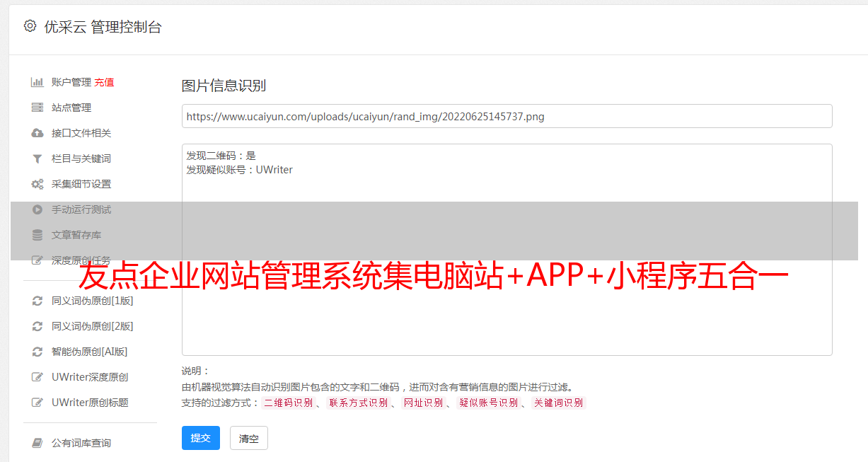Click the refresh icon for 同义词伪原创[2版]

[37, 326]
